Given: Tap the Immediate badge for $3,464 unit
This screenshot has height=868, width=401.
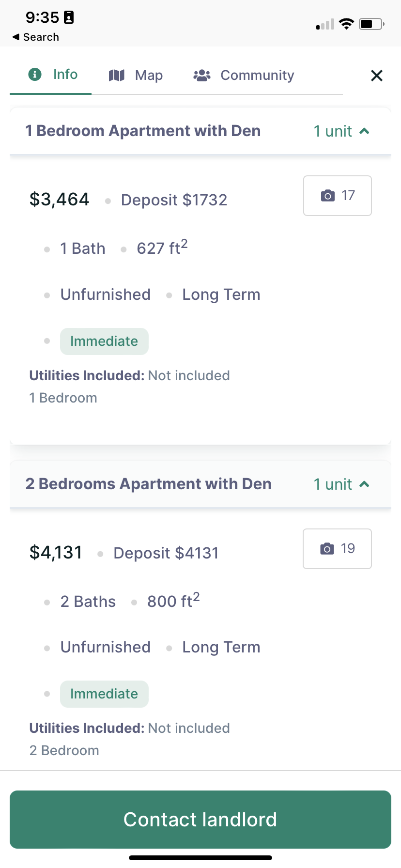Looking at the screenshot, I should pyautogui.click(x=104, y=341).
